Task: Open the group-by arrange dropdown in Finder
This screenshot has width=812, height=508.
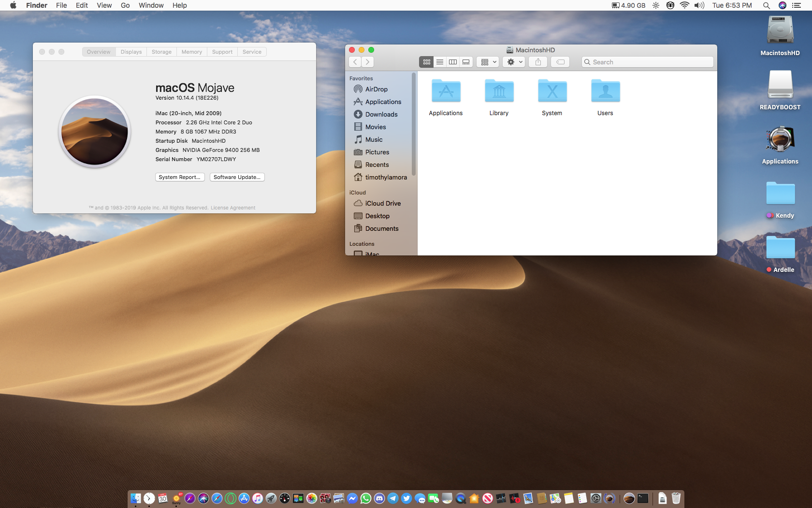Action: pyautogui.click(x=487, y=62)
